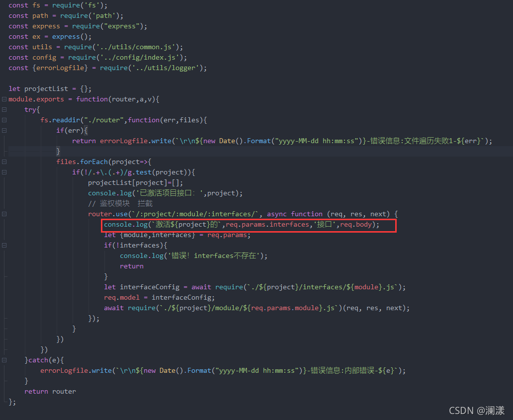Click the await require line ending (req, res, next);

pos(257,308)
